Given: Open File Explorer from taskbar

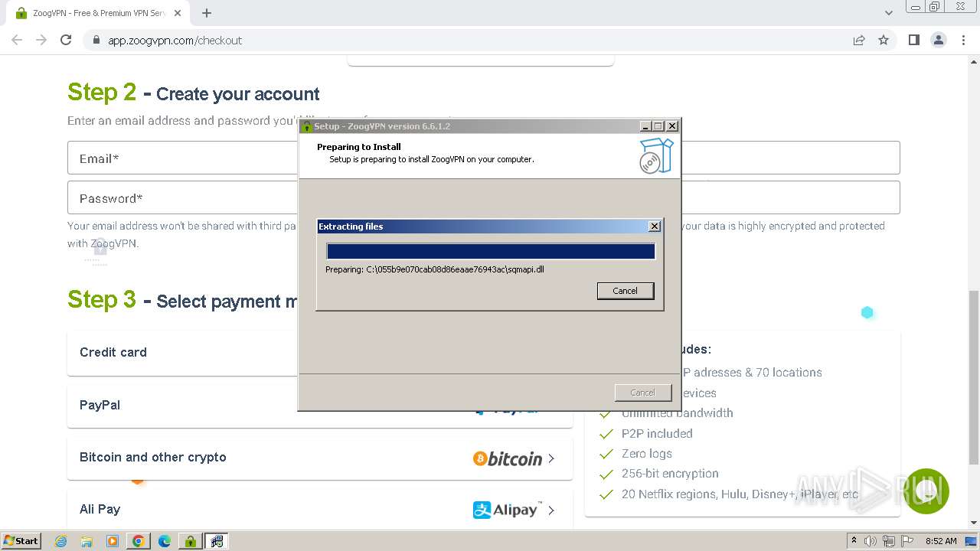Looking at the screenshot, I should click(87, 541).
